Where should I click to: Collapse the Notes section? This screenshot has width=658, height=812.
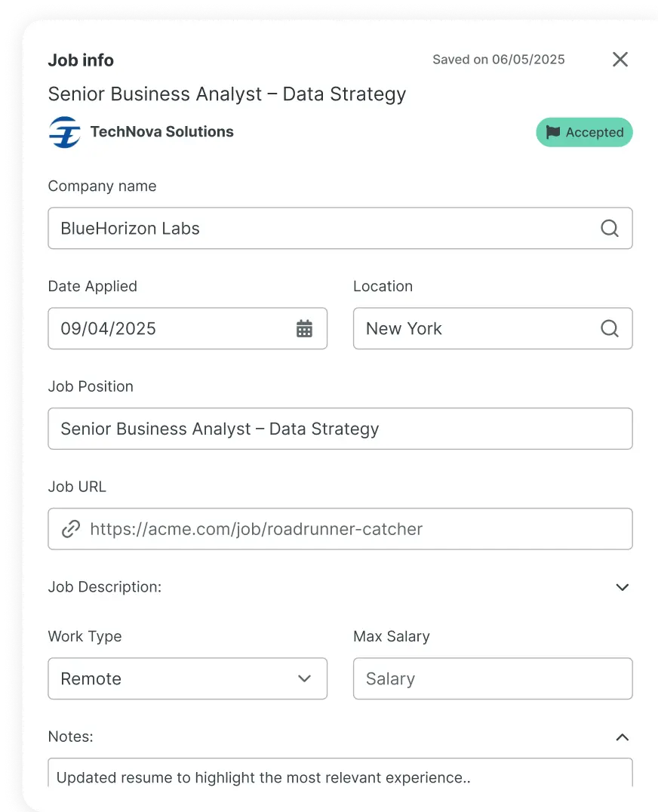click(622, 737)
